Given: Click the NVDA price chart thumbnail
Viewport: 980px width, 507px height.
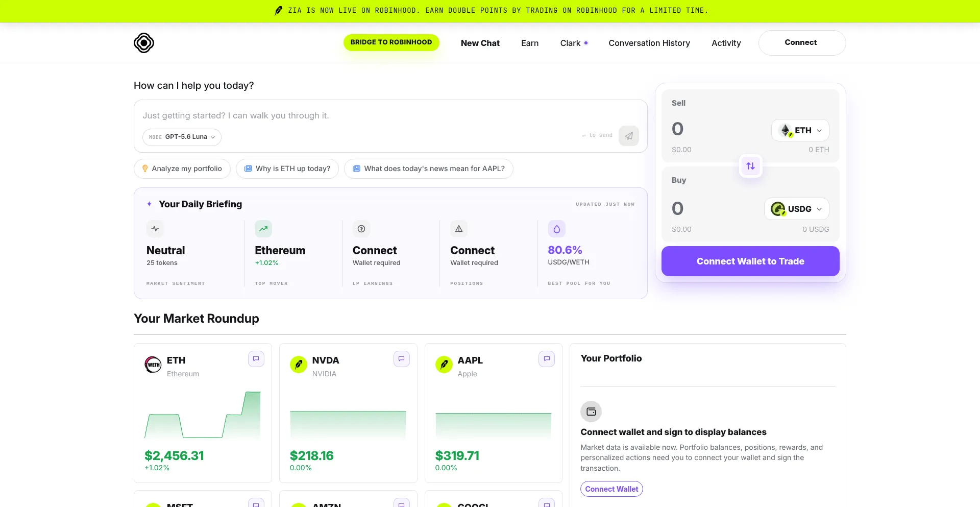Looking at the screenshot, I should (348, 425).
